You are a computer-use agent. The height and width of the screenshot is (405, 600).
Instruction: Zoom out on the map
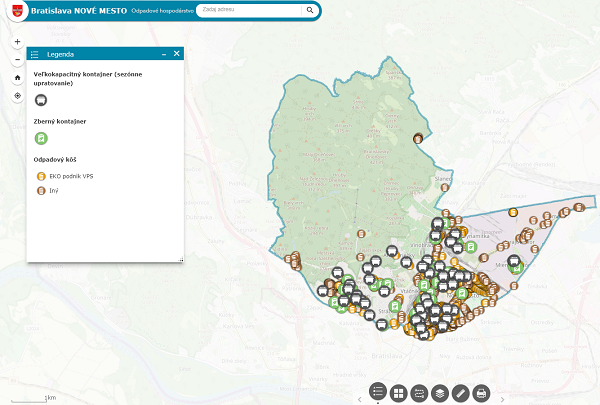click(x=17, y=59)
